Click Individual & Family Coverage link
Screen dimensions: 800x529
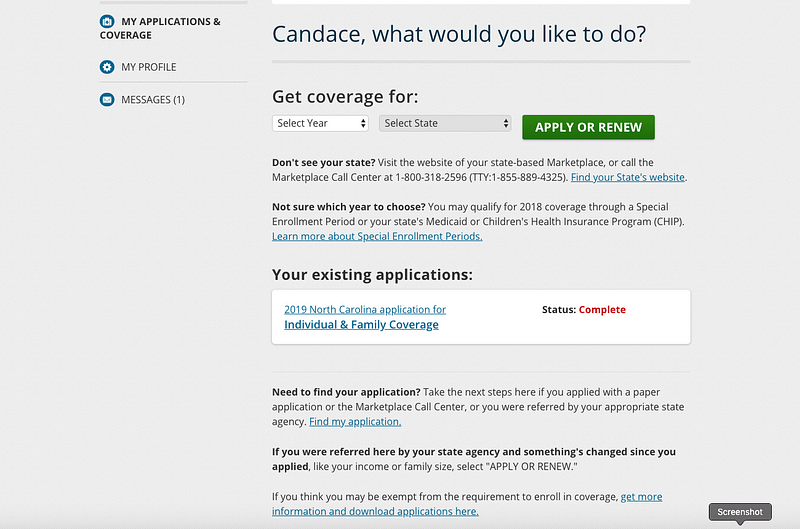coord(361,325)
